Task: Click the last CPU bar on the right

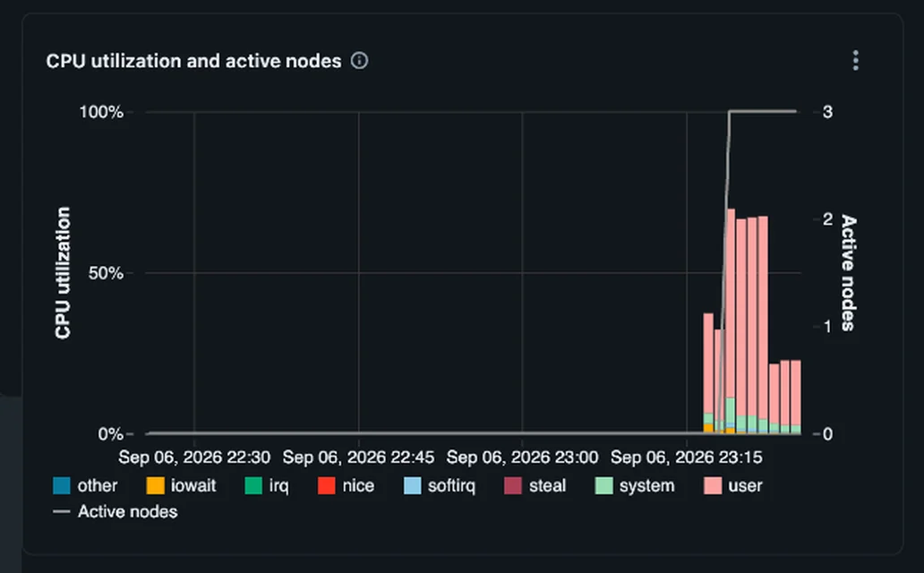Action: (x=796, y=397)
